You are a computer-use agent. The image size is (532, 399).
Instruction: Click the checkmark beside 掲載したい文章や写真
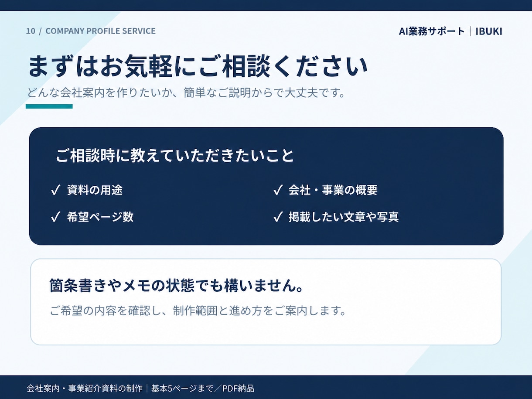278,217
